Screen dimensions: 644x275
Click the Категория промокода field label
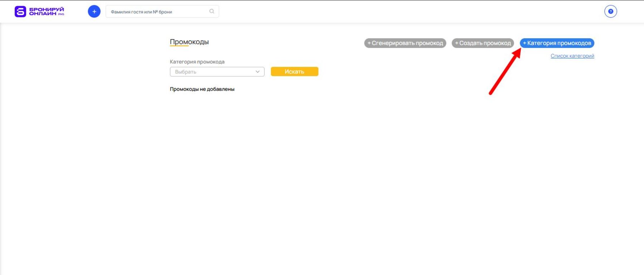(x=197, y=62)
